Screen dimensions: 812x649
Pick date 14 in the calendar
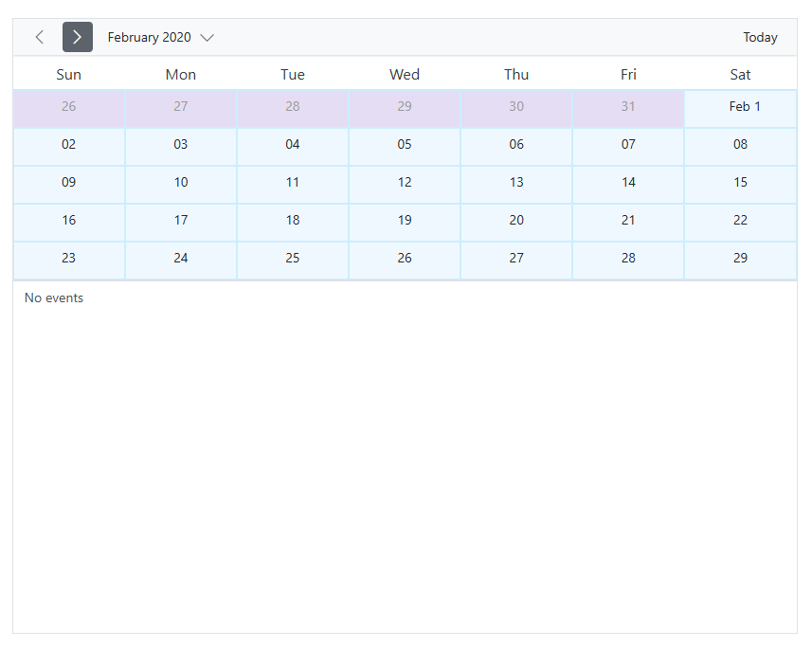click(x=628, y=185)
